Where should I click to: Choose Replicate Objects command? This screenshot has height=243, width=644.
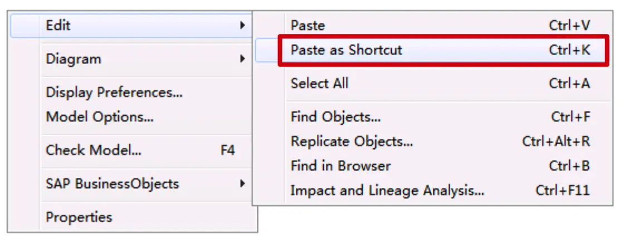click(x=432, y=142)
